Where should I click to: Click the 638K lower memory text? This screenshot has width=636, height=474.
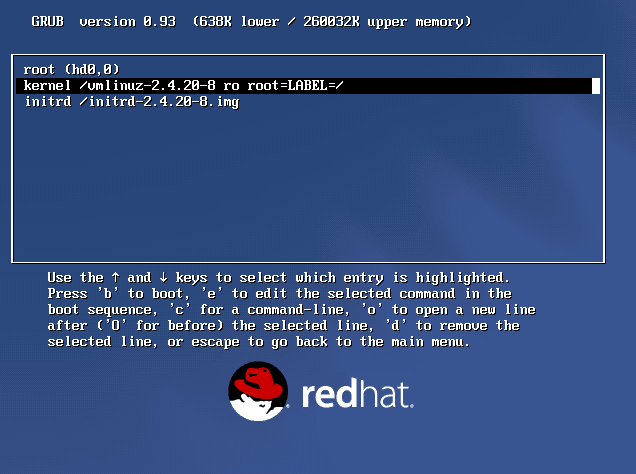coord(236,21)
